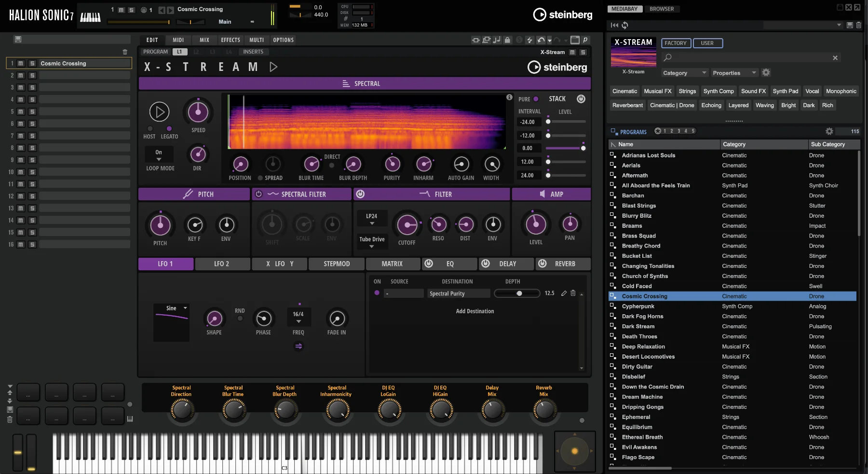Viewport: 868px width, 474px height.
Task: Click the play button next to the X-STREAM title
Action: 273,67
